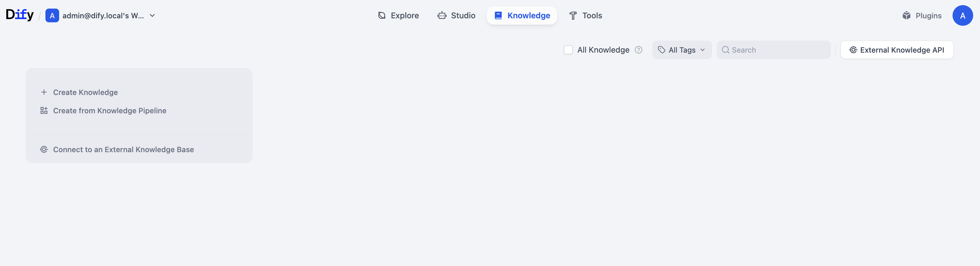
Task: Click the Dify logo
Action: [x=19, y=15]
